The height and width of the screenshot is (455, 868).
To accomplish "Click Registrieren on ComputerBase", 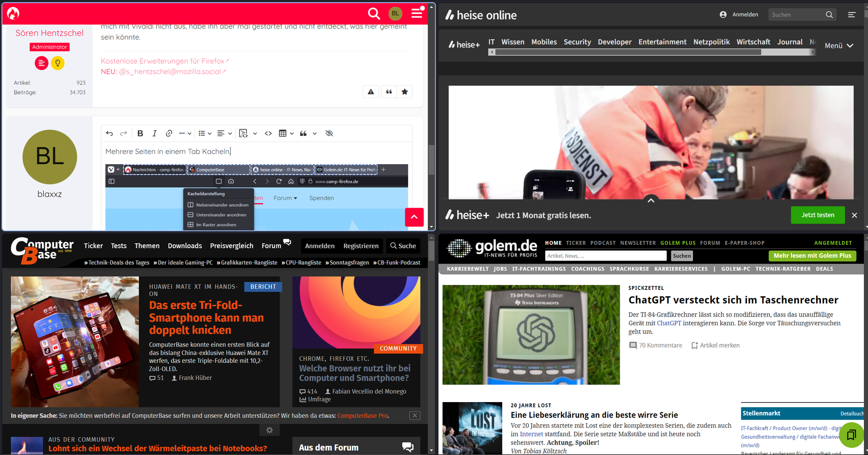I will click(361, 246).
